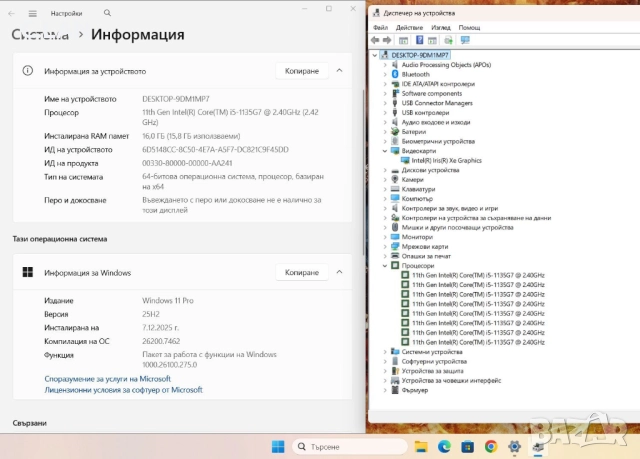Collapse Информация за устройството section
The image size is (640, 459).
click(x=339, y=71)
